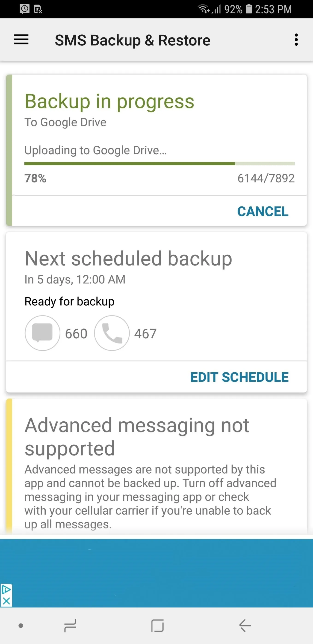Open the hamburger navigation menu
The height and width of the screenshot is (644, 313).
(x=21, y=39)
